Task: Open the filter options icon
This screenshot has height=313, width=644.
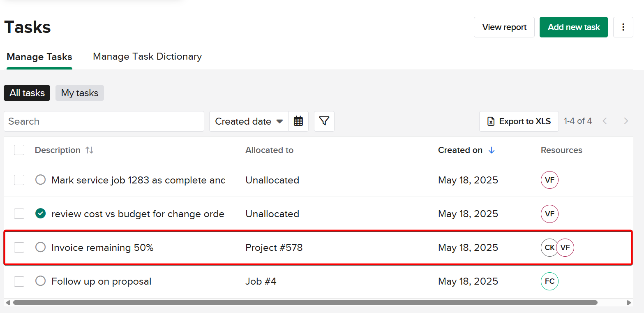Action: coord(324,121)
